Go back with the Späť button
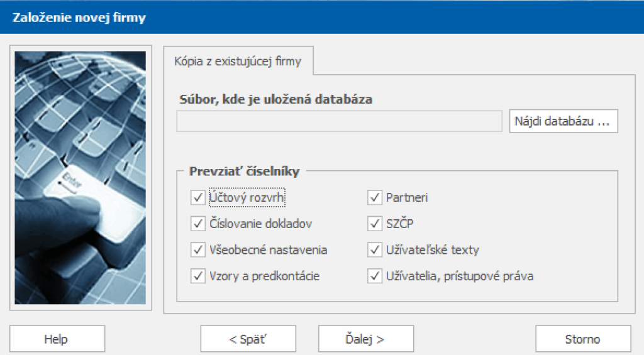The height and width of the screenshot is (355, 644). [x=248, y=339]
